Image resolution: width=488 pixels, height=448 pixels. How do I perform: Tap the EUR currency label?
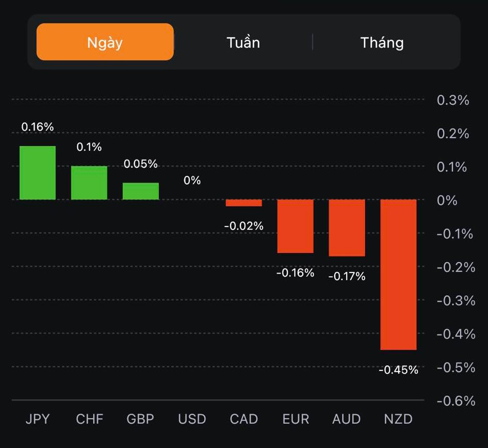(296, 419)
